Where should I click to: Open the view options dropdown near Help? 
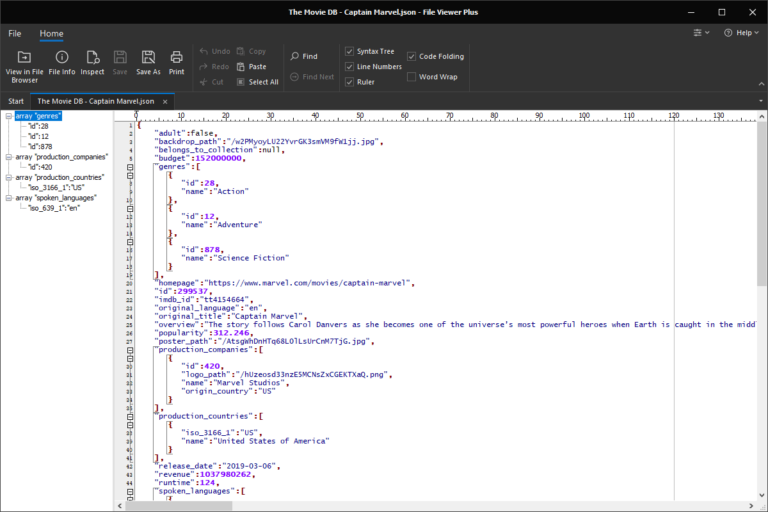coord(701,33)
